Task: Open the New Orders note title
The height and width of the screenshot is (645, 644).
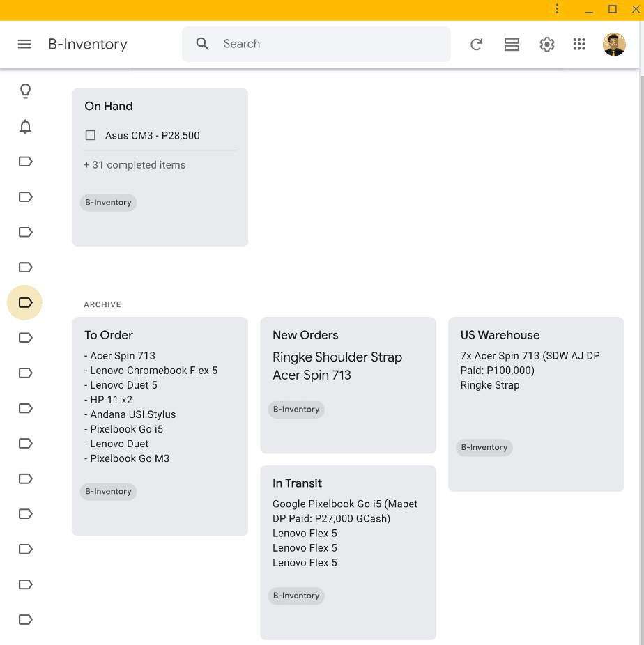Action: 305,335
